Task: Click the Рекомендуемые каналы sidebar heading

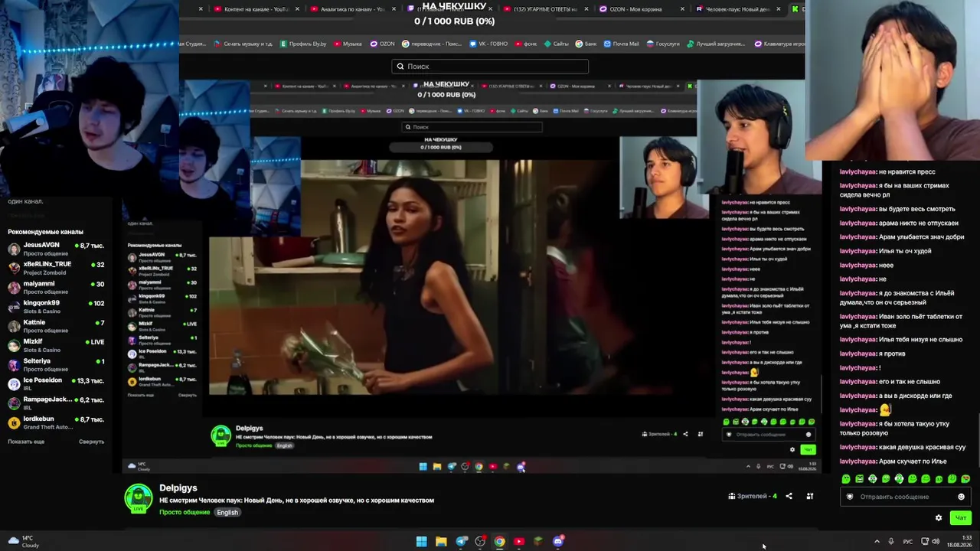Action: pyautogui.click(x=45, y=232)
